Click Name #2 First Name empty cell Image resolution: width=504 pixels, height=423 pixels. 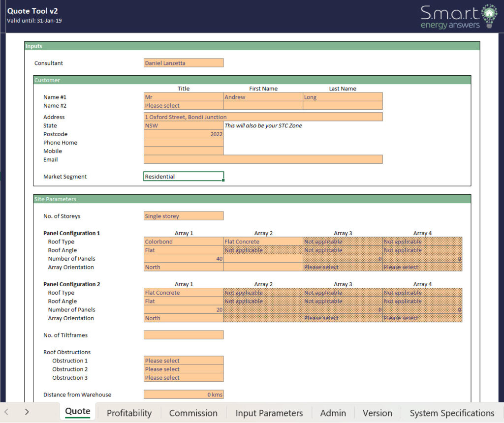(263, 106)
